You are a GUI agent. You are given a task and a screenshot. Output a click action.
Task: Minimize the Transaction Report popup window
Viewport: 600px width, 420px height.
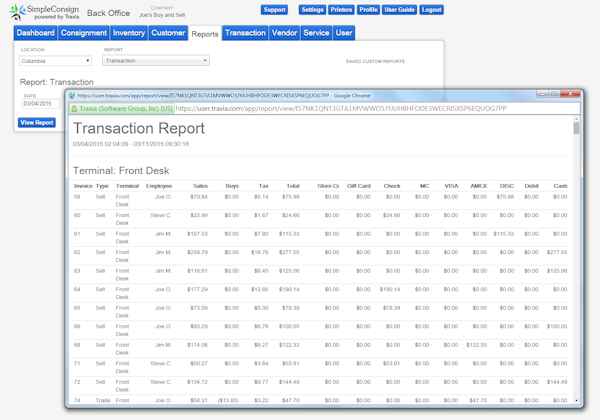tap(542, 94)
